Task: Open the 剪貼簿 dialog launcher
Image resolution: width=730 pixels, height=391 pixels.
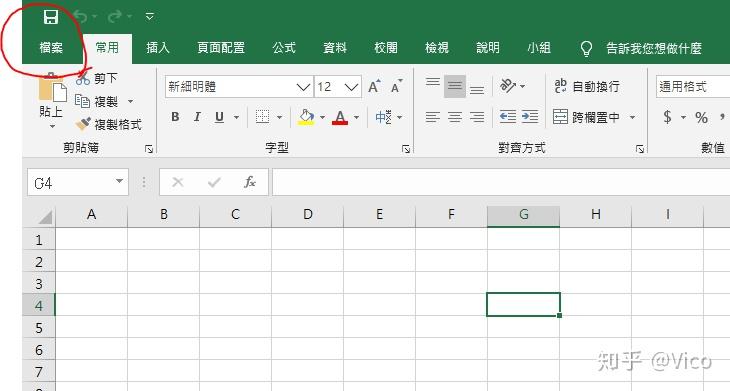Action: tap(149, 149)
